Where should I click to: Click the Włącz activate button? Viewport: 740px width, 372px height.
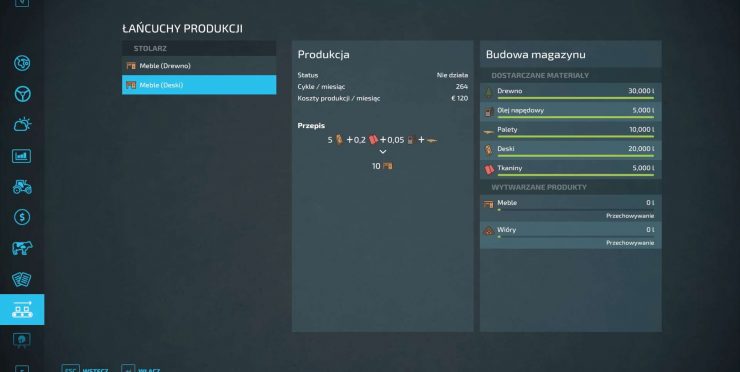[x=141, y=369]
